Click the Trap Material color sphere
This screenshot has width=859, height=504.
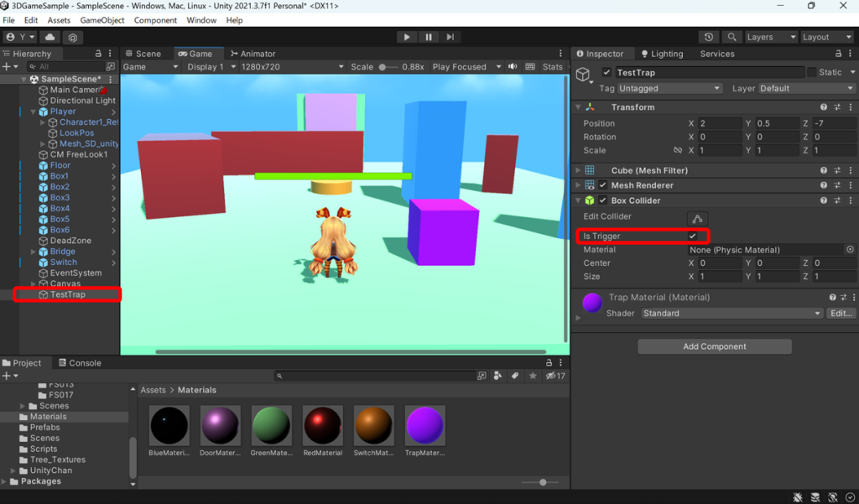pos(593,297)
